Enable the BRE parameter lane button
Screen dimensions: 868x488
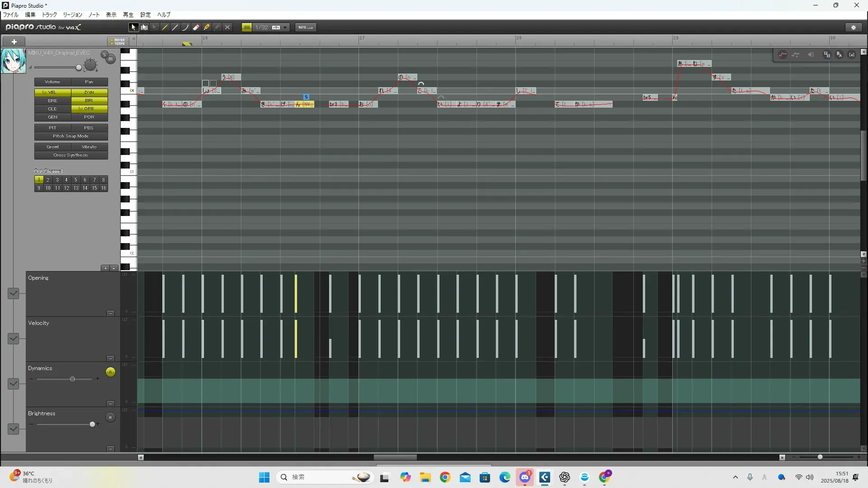click(x=52, y=101)
